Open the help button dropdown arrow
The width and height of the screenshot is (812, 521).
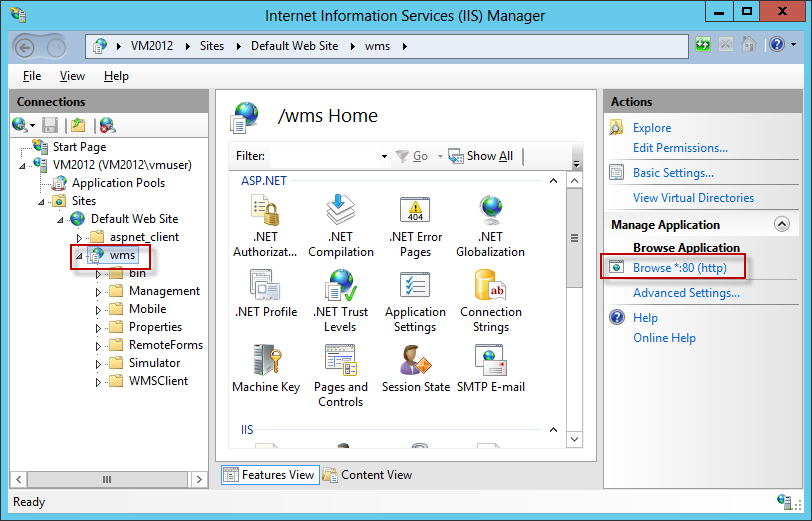click(793, 45)
